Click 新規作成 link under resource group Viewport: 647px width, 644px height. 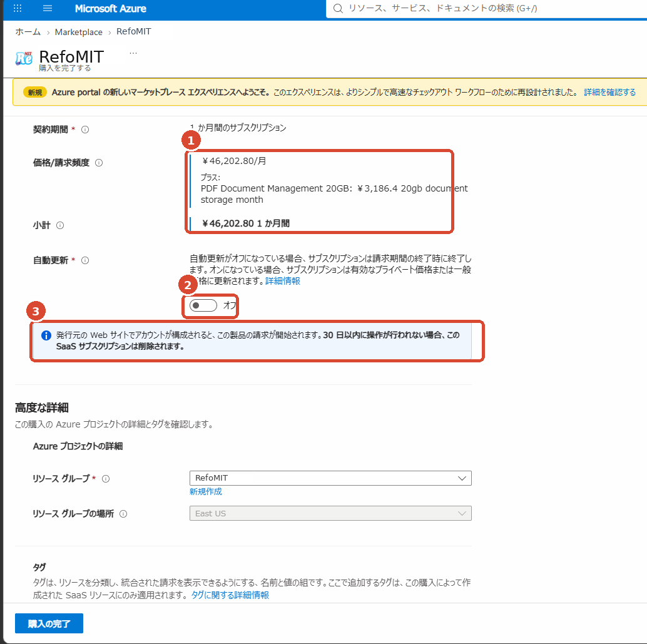[205, 492]
